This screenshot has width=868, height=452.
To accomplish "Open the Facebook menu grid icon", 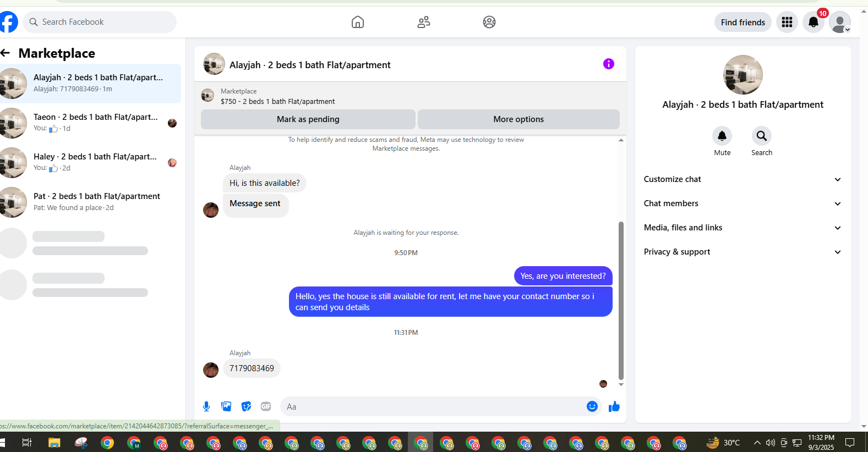I will click(787, 22).
